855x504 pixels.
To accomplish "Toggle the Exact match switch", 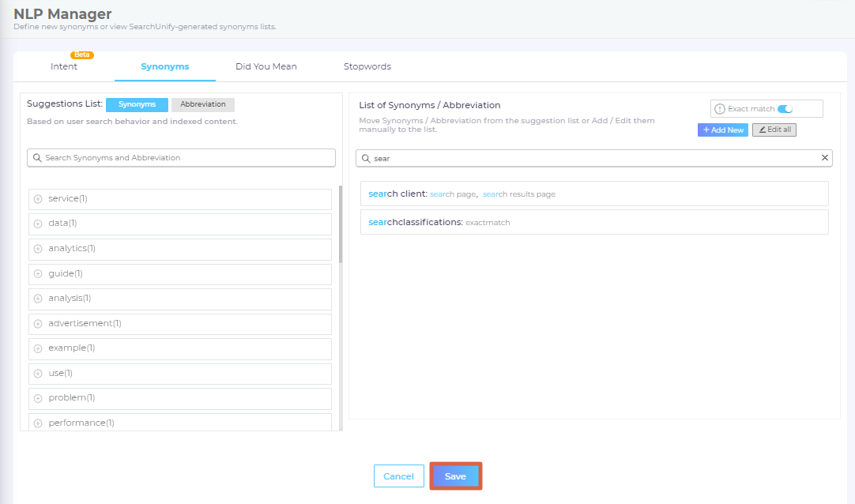I will click(x=785, y=109).
